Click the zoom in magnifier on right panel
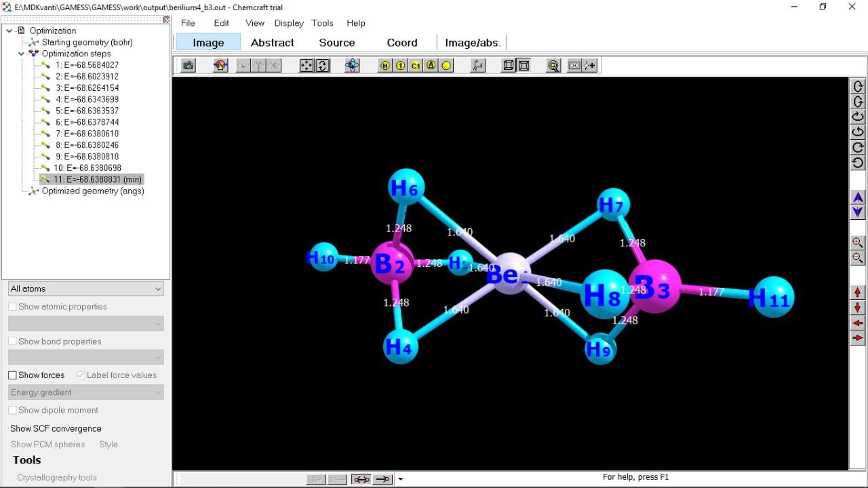Screen dimensions: 868x488 tap(858, 243)
